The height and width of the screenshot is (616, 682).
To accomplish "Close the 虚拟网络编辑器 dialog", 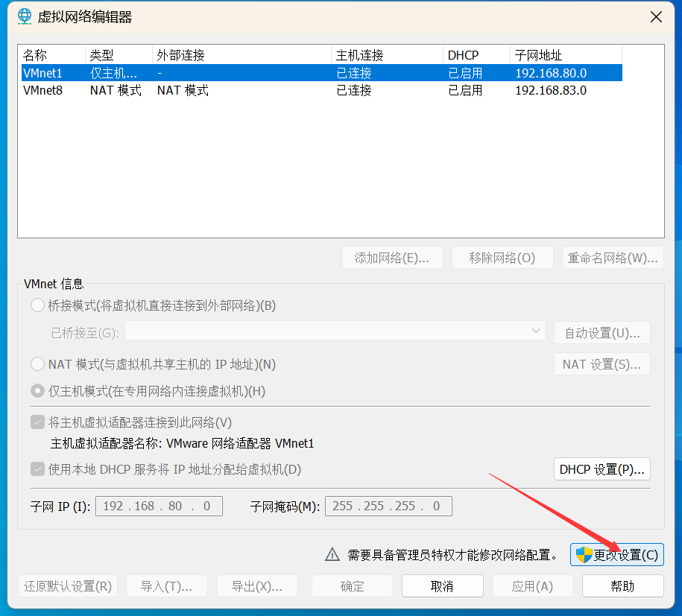I will [x=656, y=17].
